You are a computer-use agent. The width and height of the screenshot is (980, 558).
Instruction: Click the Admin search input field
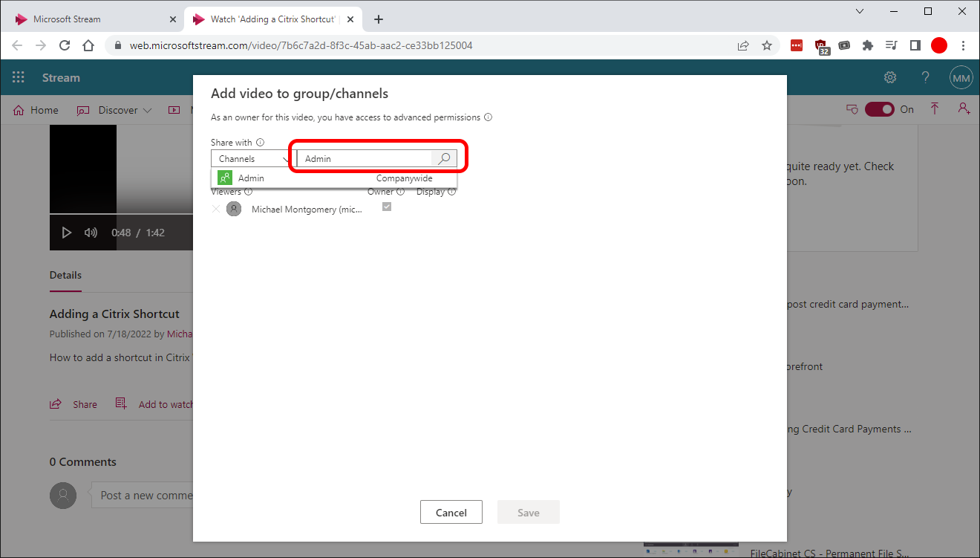[364, 158]
